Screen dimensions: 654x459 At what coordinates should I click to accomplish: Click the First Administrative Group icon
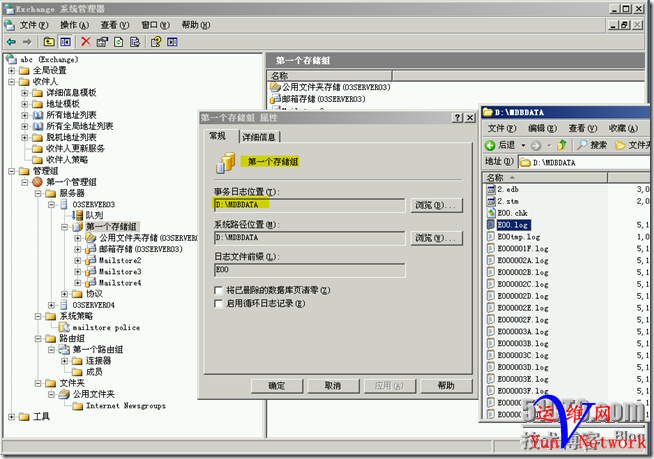tap(38, 182)
